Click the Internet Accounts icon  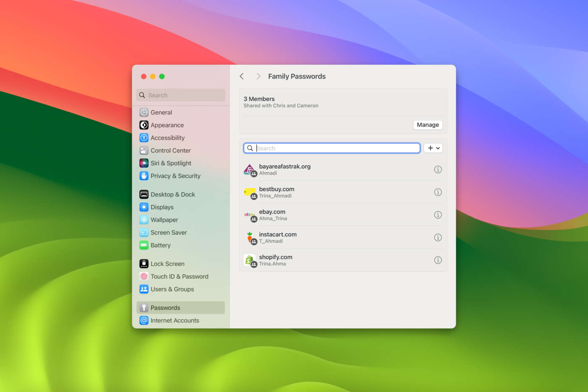coord(144,320)
